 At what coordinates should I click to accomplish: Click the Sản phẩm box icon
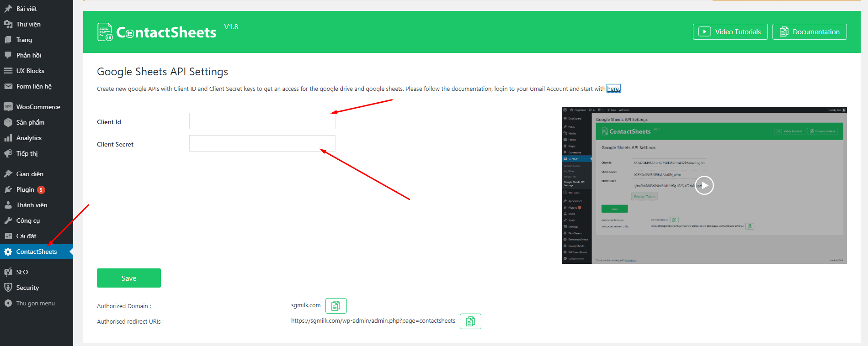tap(8, 122)
